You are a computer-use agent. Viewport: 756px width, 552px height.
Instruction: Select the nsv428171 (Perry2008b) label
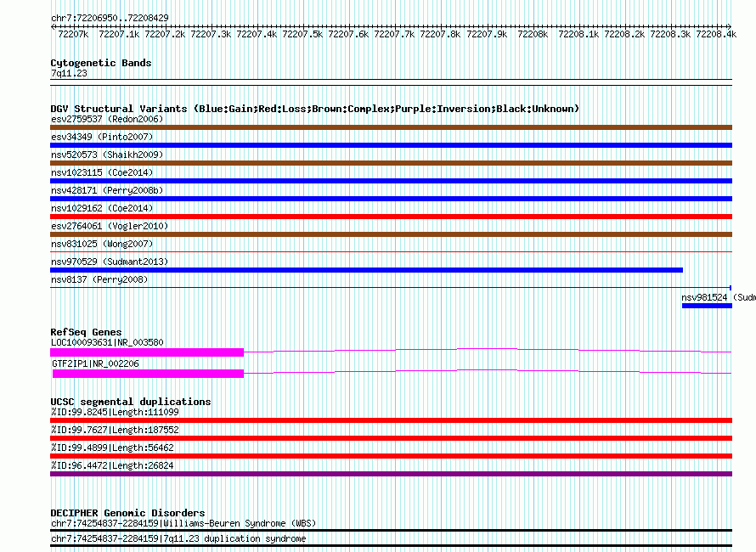(x=107, y=190)
